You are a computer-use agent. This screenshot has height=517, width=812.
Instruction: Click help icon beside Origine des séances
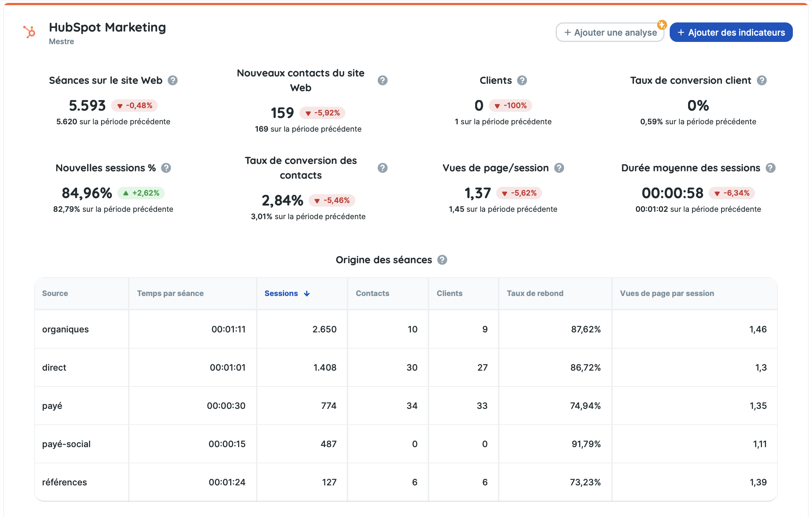[442, 260]
